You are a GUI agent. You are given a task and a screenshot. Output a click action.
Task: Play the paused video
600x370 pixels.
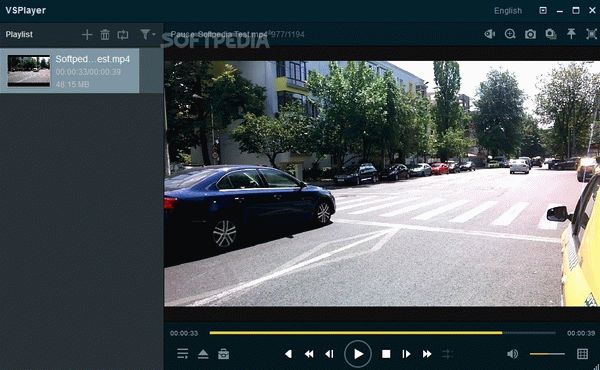[358, 354]
